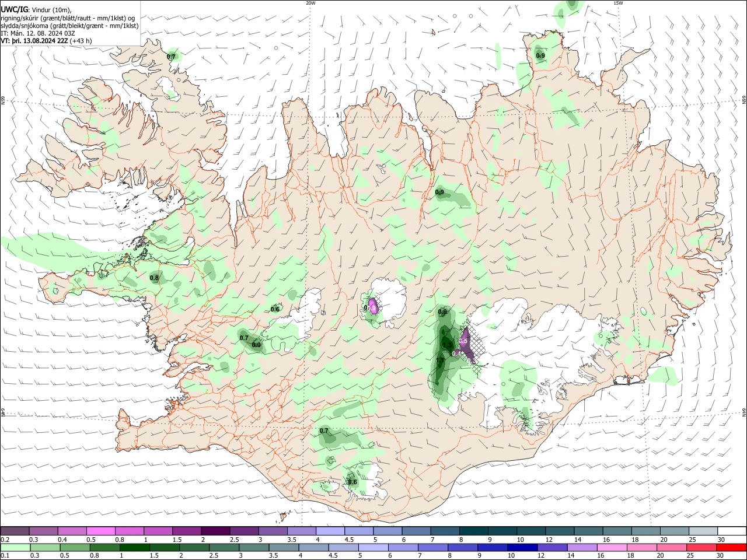
Task: Click the 0.7 value over the northwest sea
Action: (171, 57)
